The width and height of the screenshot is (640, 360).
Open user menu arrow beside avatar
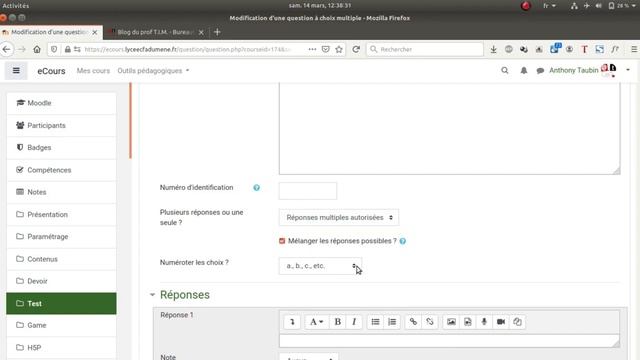[x=628, y=70]
